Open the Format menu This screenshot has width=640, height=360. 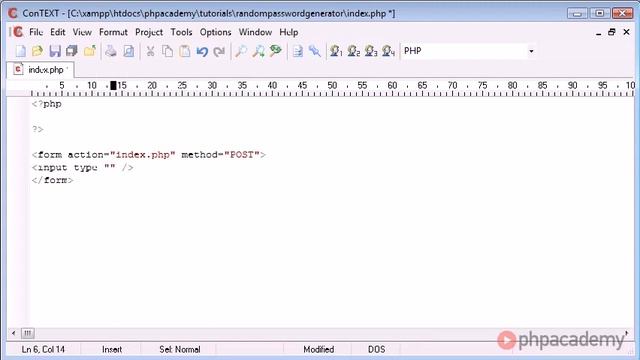[x=113, y=32]
